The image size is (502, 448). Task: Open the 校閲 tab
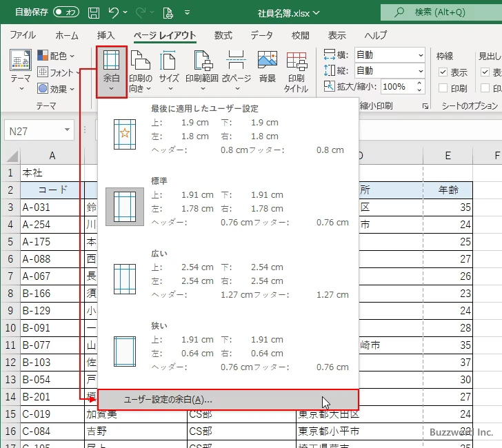(x=301, y=35)
